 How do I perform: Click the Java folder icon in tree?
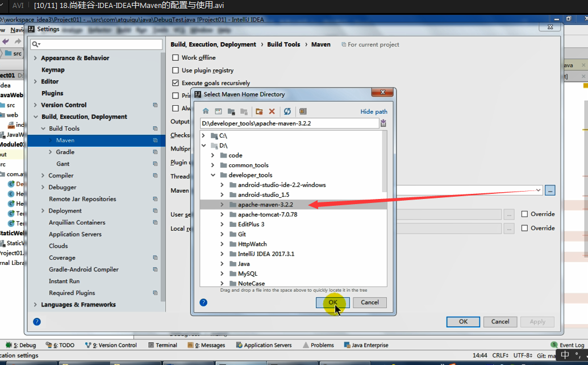tap(233, 264)
